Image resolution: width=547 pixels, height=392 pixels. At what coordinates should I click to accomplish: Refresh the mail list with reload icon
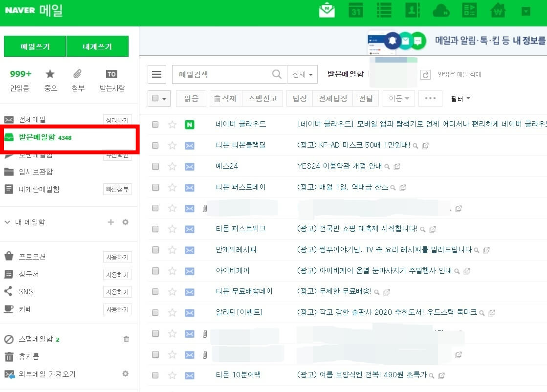(x=425, y=75)
